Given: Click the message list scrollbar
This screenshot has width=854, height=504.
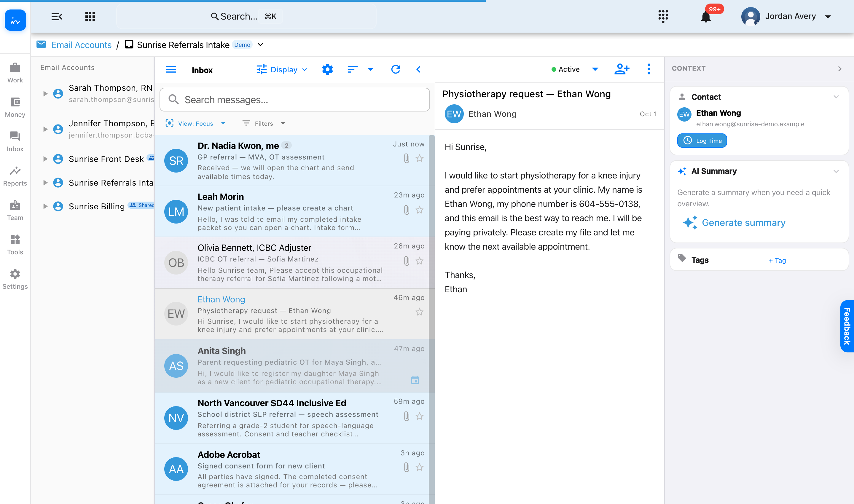Looking at the screenshot, I should coord(431,319).
